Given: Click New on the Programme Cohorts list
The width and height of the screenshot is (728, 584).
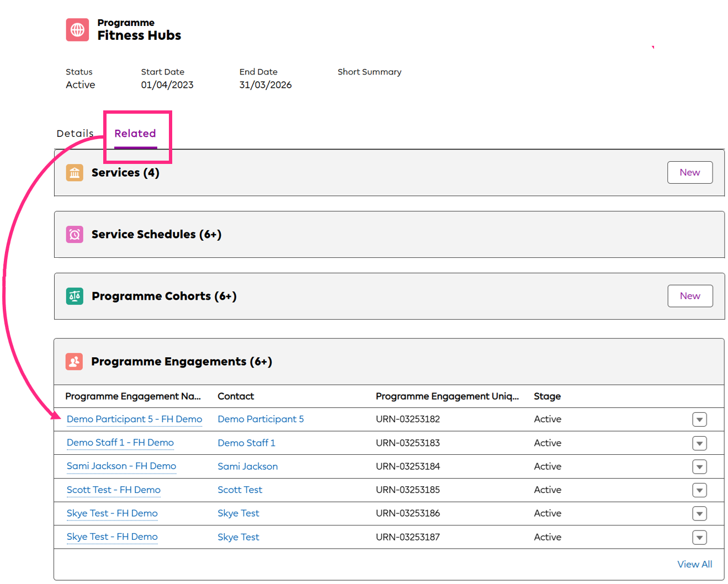Looking at the screenshot, I should point(690,296).
